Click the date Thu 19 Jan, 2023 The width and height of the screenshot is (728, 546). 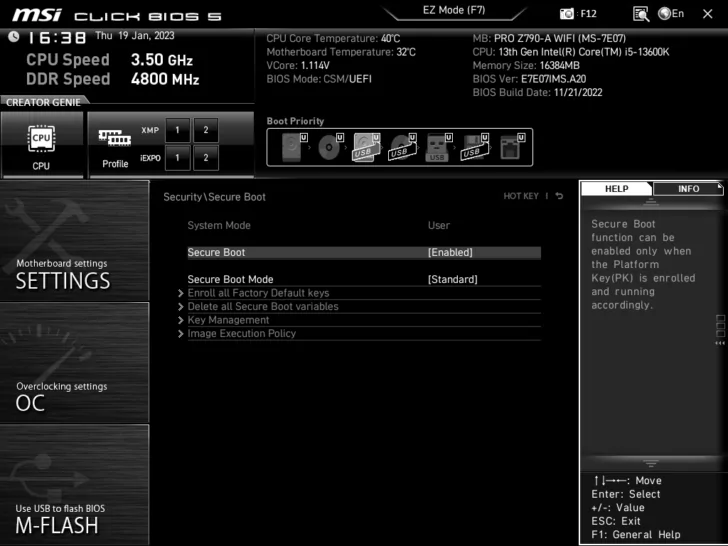pyautogui.click(x=135, y=36)
